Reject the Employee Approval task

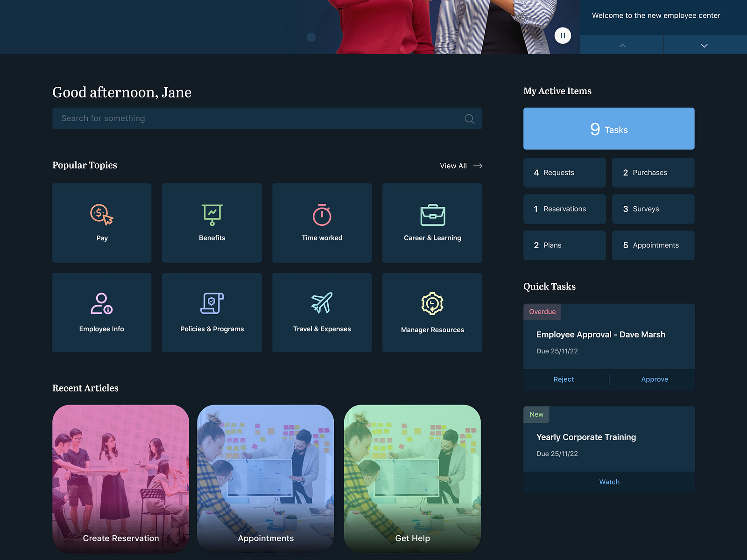click(x=564, y=379)
